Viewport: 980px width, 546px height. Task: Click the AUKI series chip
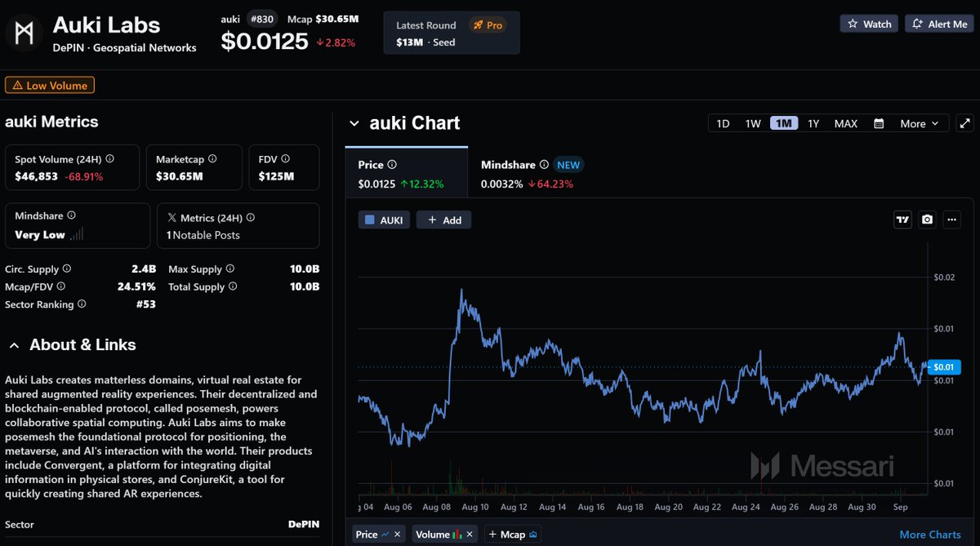(384, 220)
